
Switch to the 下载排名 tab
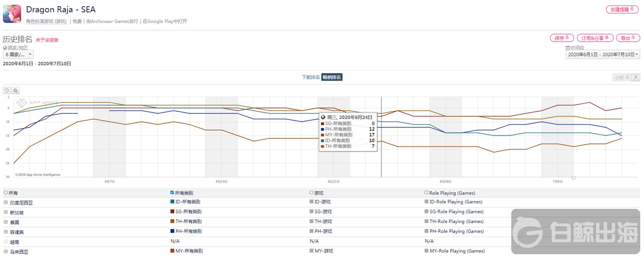[x=311, y=77]
